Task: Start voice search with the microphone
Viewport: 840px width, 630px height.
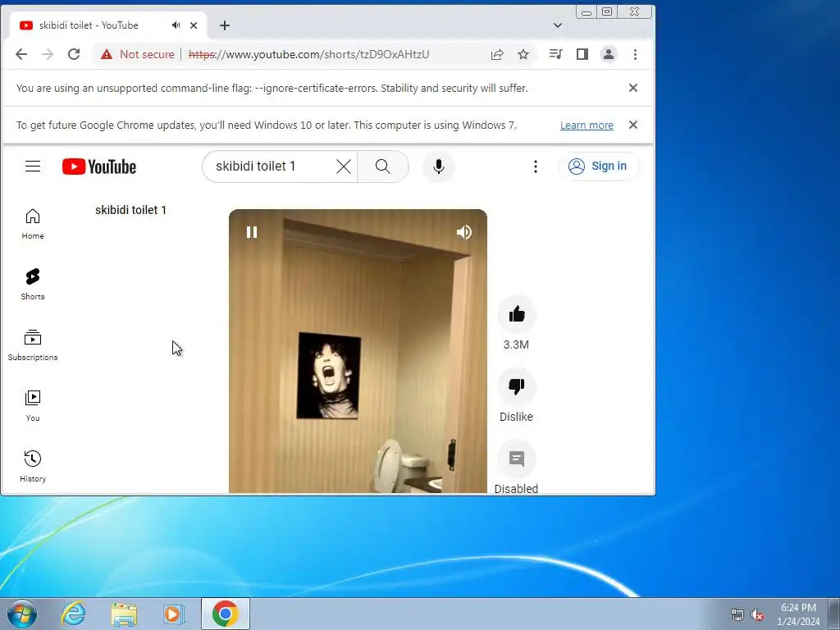Action: tap(439, 167)
